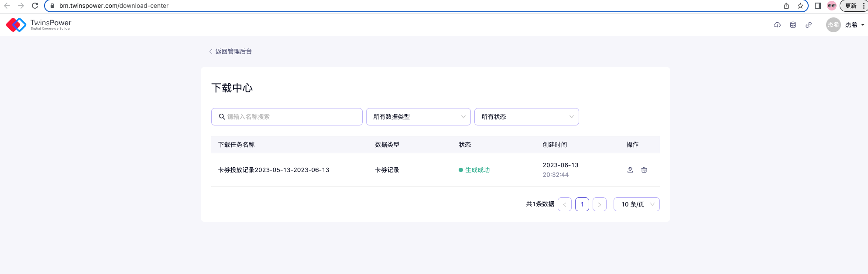Bookmark this page with star icon
The width and height of the screenshot is (868, 274).
coord(800,6)
